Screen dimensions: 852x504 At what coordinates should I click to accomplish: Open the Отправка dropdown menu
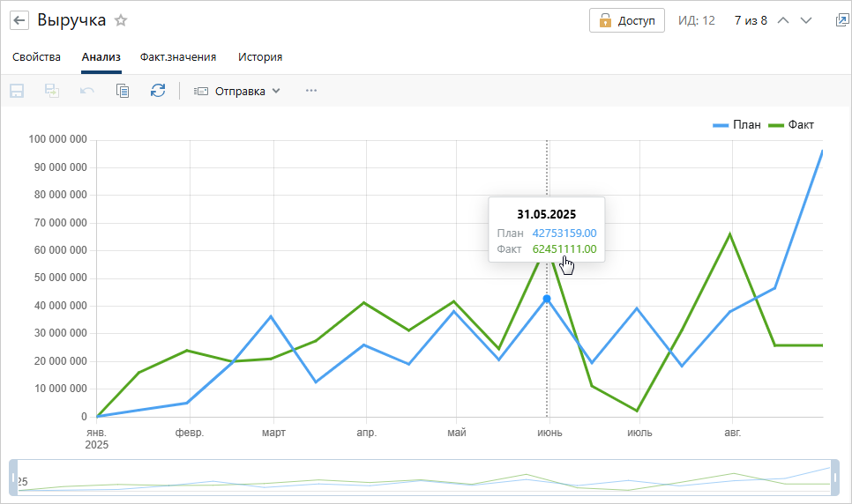click(238, 91)
